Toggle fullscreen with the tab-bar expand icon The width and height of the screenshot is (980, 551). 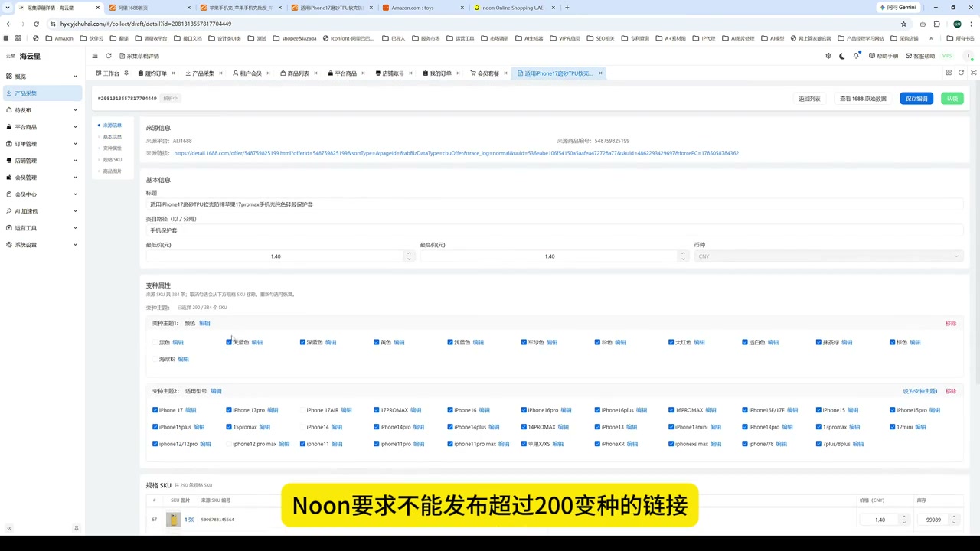pyautogui.click(x=974, y=73)
